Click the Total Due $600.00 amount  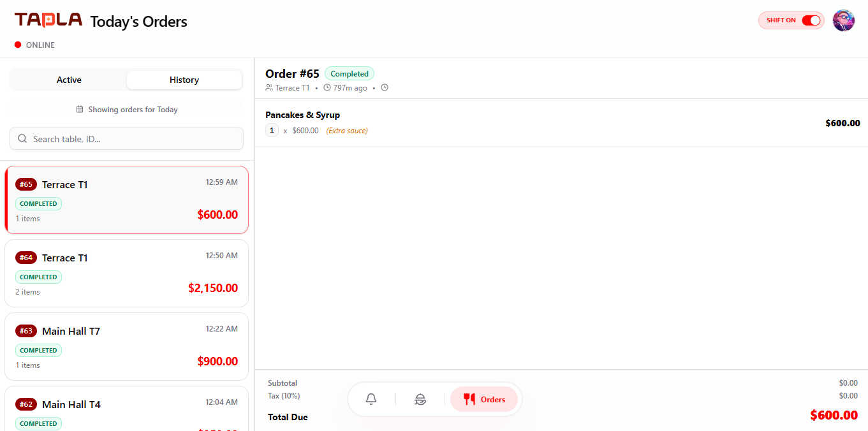[834, 416]
